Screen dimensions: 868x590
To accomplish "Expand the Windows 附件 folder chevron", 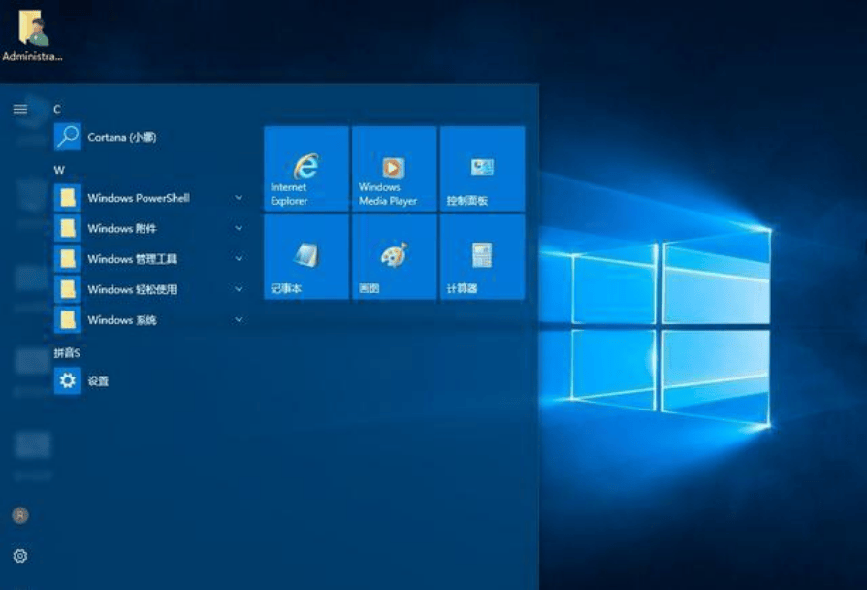I will point(239,228).
